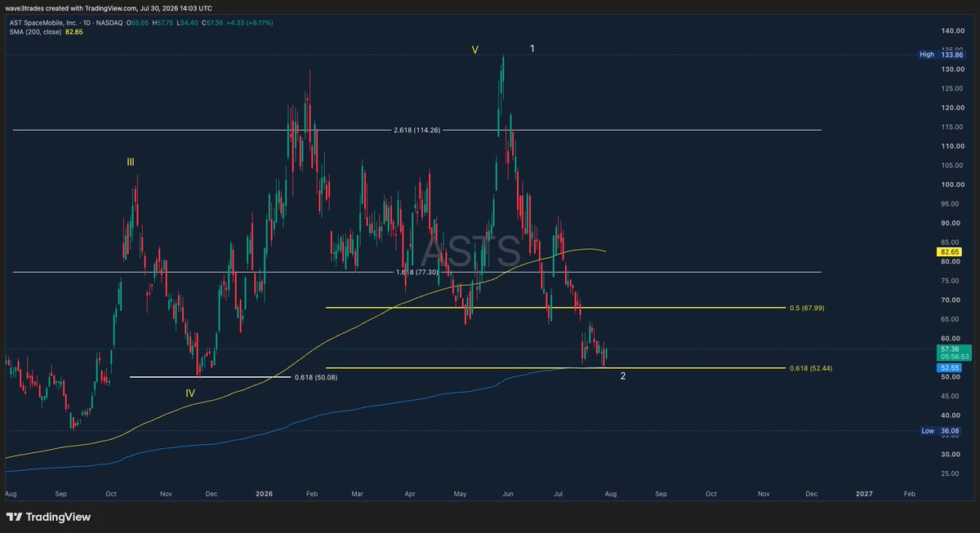980x533 pixels.
Task: Select the white wave 1 annotation
Action: tap(532, 48)
